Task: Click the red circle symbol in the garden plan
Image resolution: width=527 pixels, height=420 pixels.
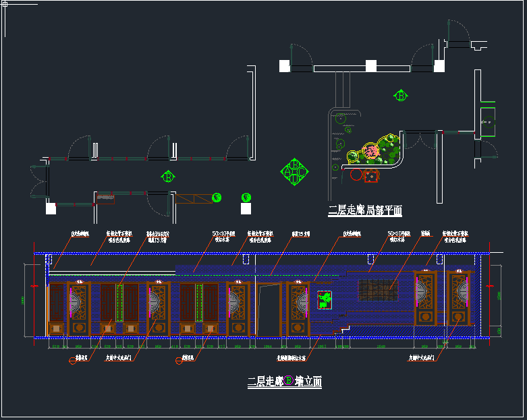Action: (x=356, y=175)
